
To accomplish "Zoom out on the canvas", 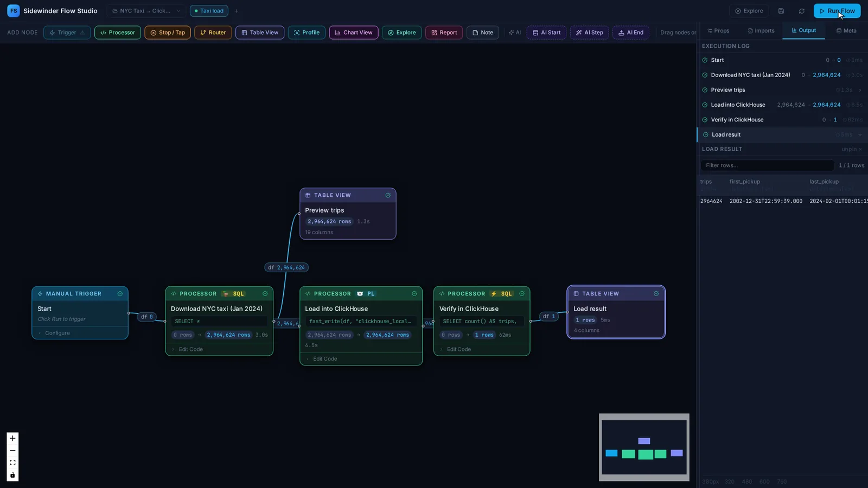I will (12, 451).
